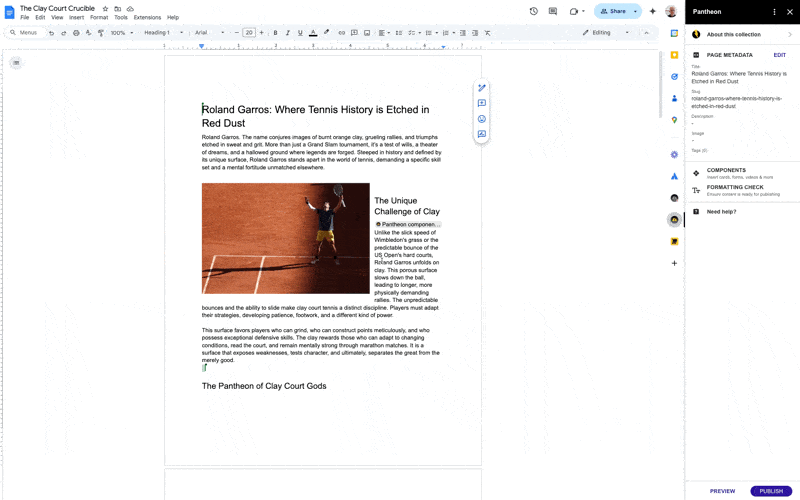
Task: Click the add comment floating icon
Action: pyautogui.click(x=482, y=103)
